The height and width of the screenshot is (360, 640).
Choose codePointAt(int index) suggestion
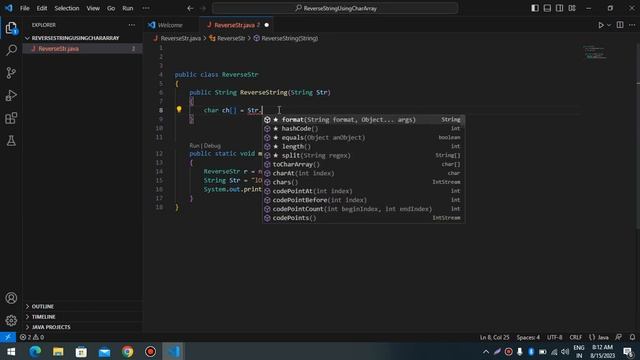click(363, 191)
